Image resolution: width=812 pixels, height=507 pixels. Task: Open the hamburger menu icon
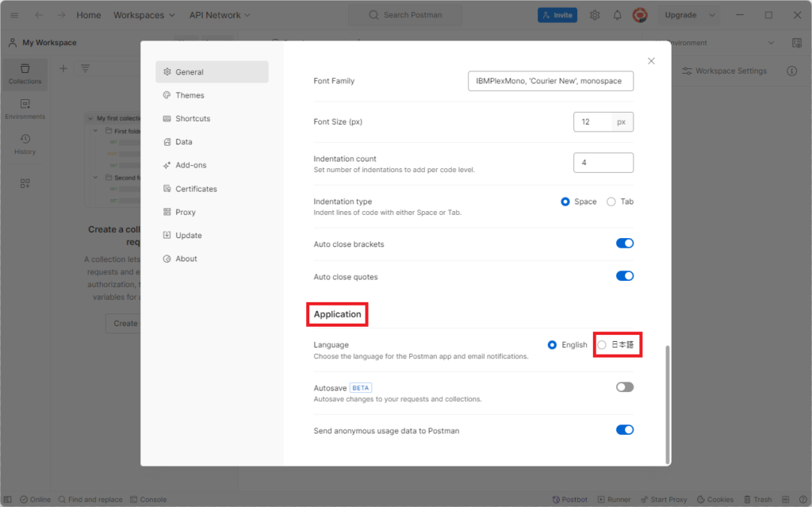tap(14, 15)
